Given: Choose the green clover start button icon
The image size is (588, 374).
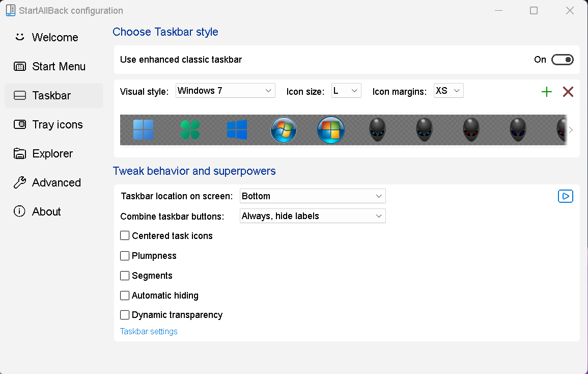Looking at the screenshot, I should (190, 130).
